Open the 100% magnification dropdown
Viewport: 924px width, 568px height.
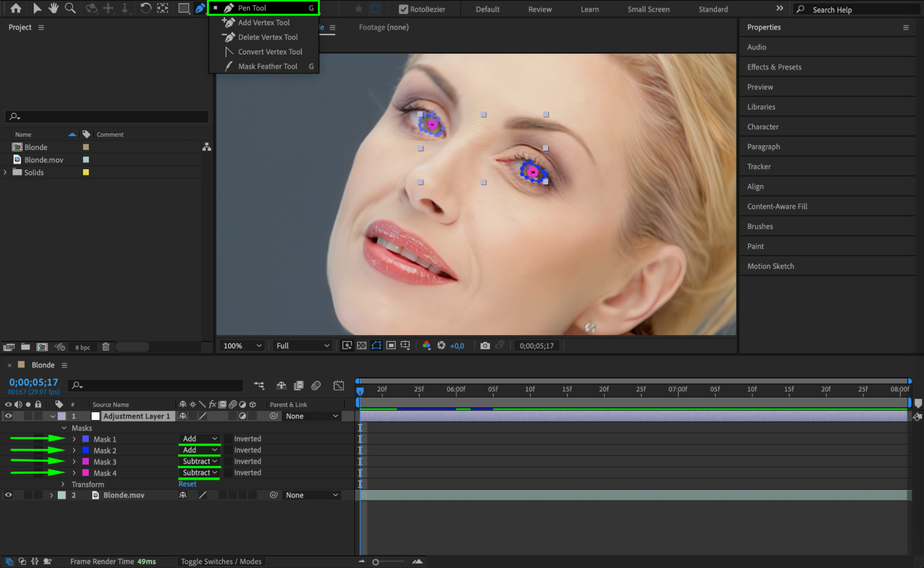pyautogui.click(x=242, y=346)
